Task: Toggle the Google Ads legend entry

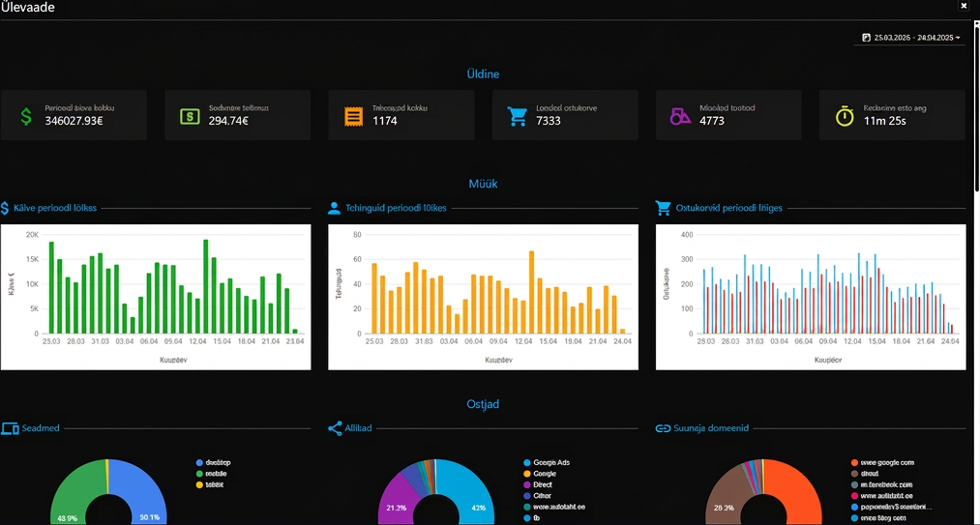Action: 547,463
